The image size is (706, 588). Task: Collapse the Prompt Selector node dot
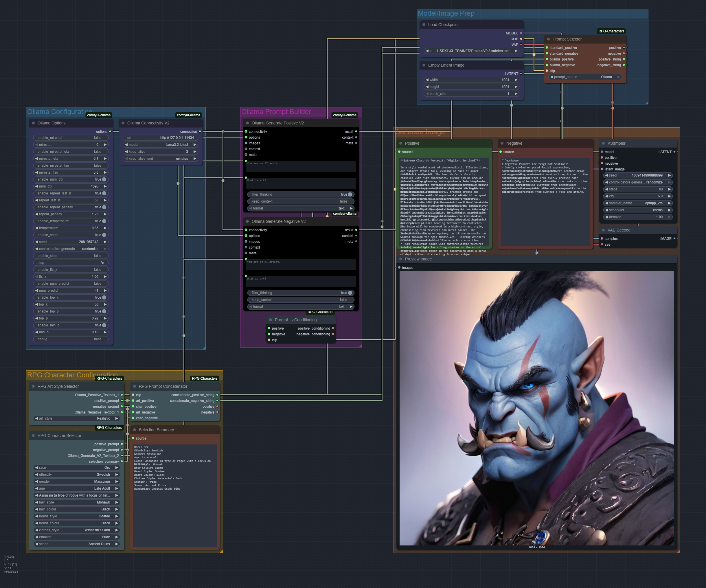(x=548, y=39)
